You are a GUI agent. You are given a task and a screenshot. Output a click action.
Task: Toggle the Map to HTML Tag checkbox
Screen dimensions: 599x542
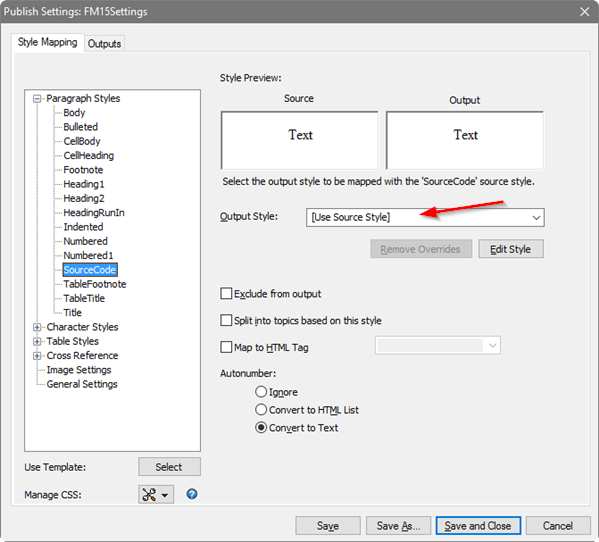[x=226, y=347]
